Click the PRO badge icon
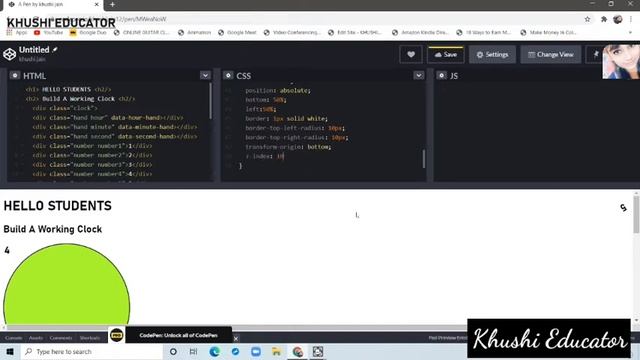640x360 pixels. point(117,335)
